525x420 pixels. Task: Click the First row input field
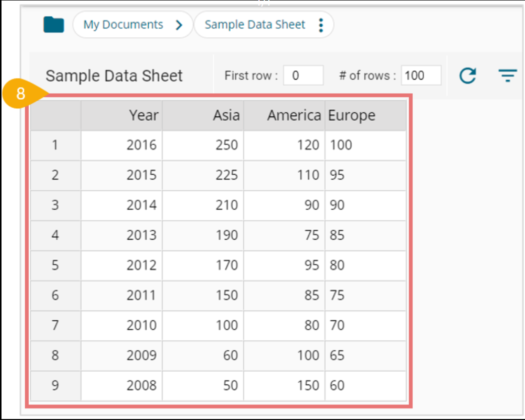pos(303,76)
